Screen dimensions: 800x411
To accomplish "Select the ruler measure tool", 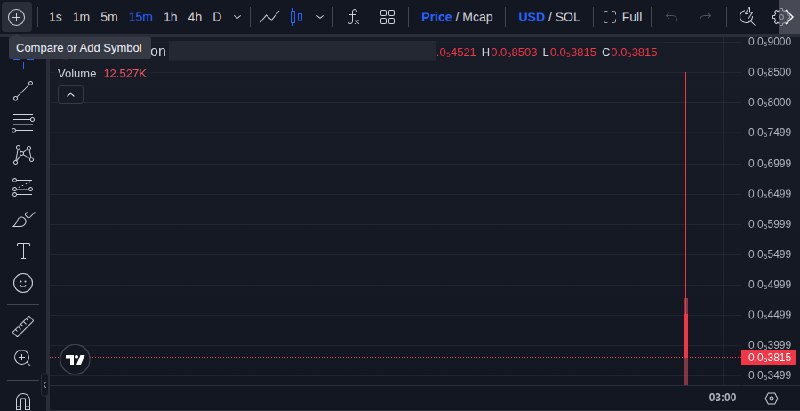I will click(23, 326).
